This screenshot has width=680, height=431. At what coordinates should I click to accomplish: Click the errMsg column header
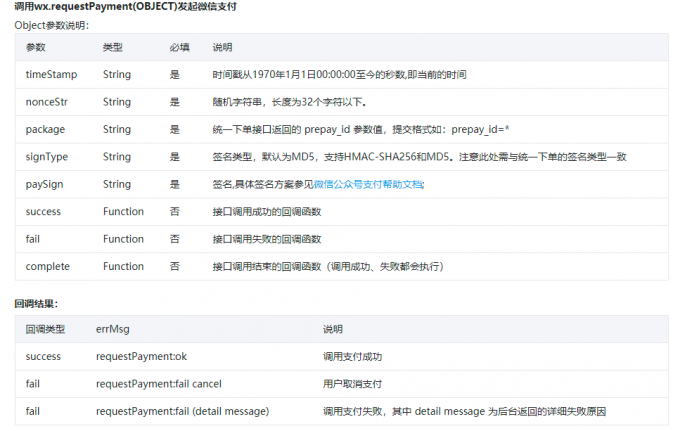click(x=111, y=329)
